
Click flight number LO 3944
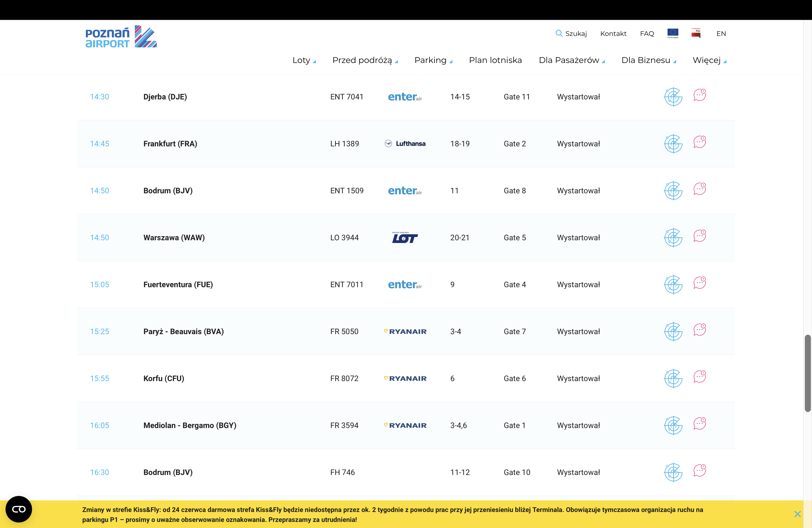[345, 238]
